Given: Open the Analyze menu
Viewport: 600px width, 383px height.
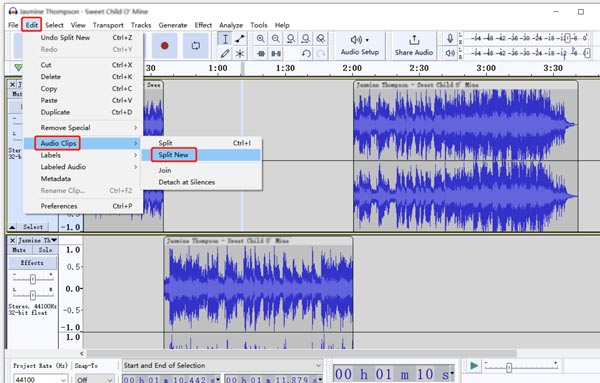Looking at the screenshot, I should (231, 25).
